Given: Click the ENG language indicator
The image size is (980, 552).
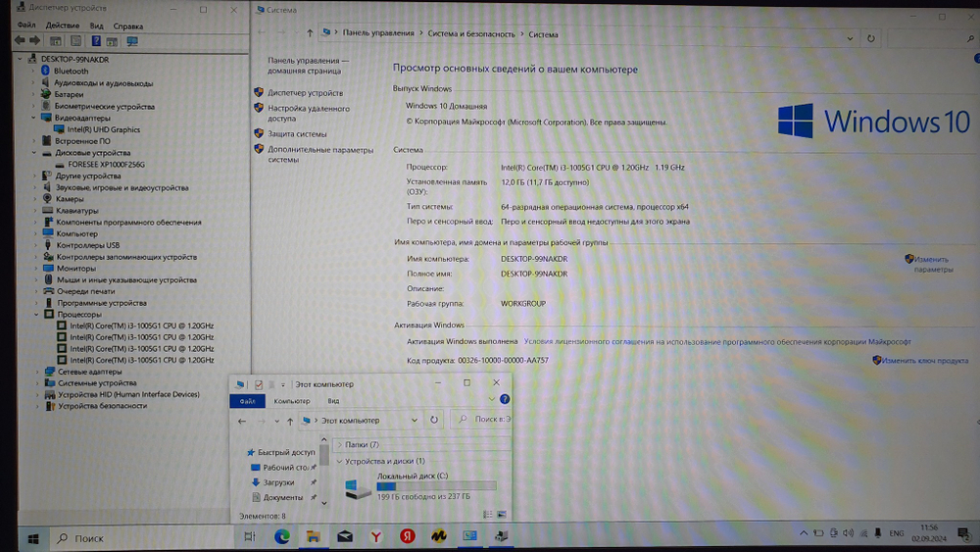Looking at the screenshot, I should (x=897, y=533).
